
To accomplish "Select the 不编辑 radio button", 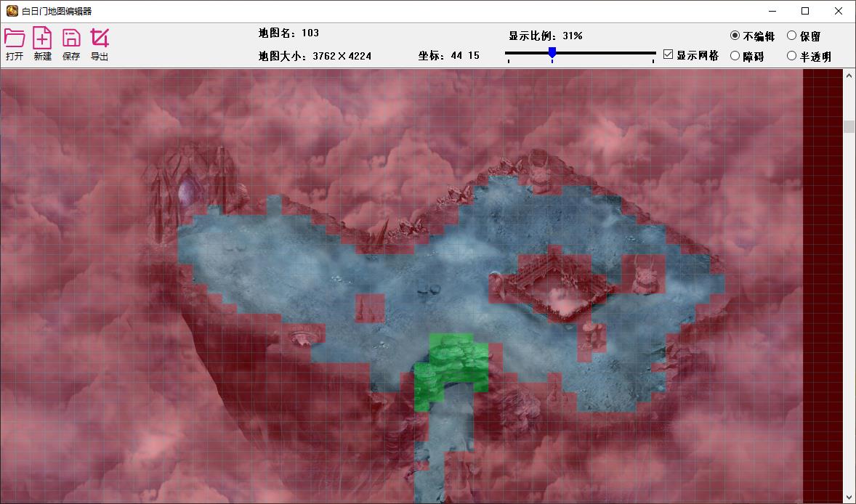I will point(735,36).
